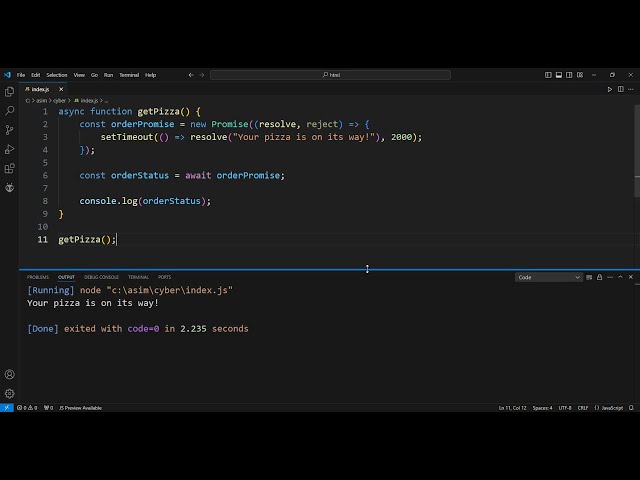This screenshot has width=640, height=480.
Task: Split the editor to the right
Action: point(620,89)
